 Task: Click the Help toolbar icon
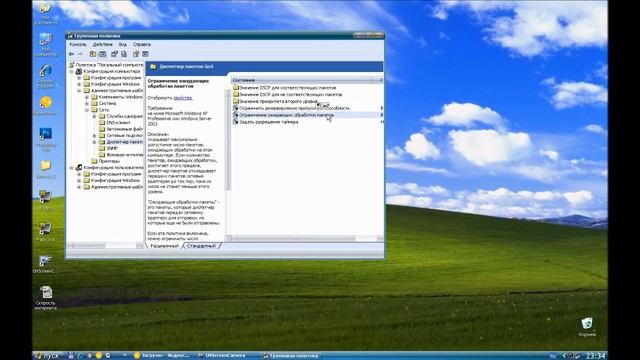136,54
